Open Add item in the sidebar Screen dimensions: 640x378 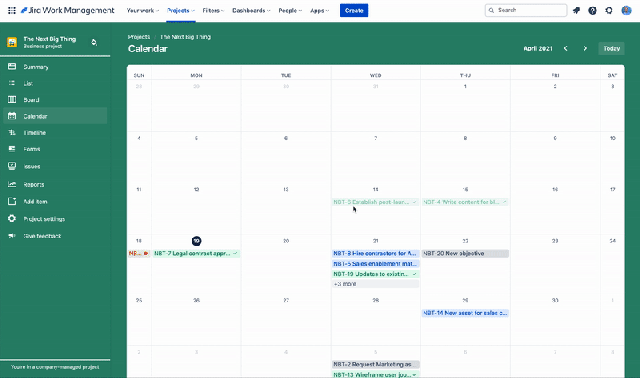[35, 202]
